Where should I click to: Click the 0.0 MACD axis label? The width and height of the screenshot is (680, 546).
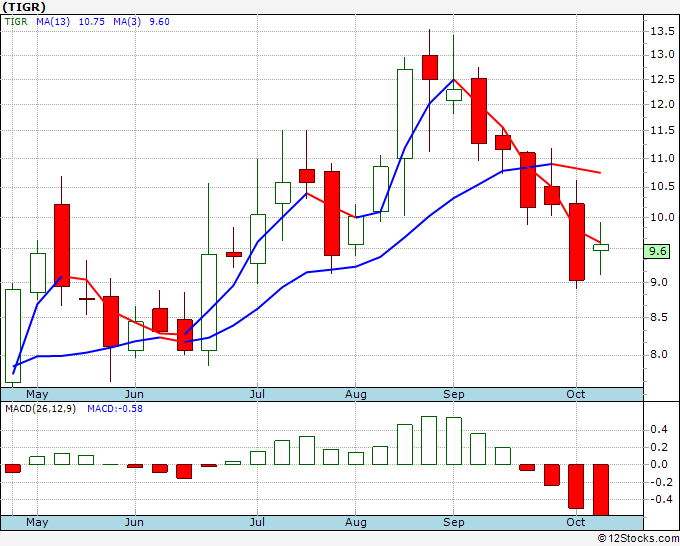[659, 464]
